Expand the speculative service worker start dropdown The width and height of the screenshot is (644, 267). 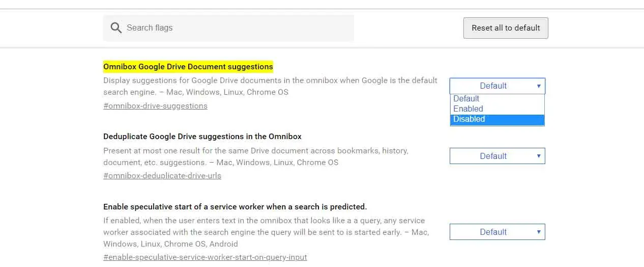coord(497,232)
